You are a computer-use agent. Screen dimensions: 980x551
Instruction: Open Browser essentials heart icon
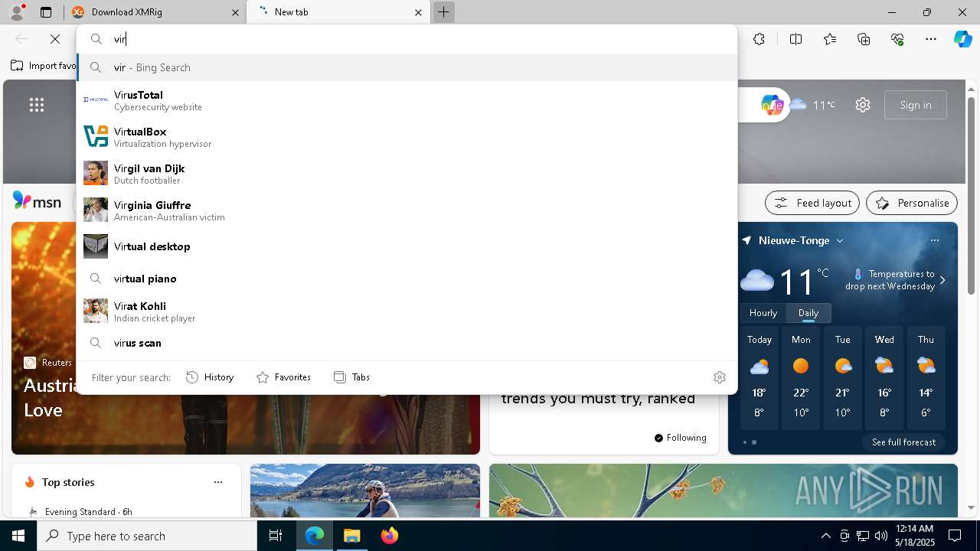(x=898, y=39)
